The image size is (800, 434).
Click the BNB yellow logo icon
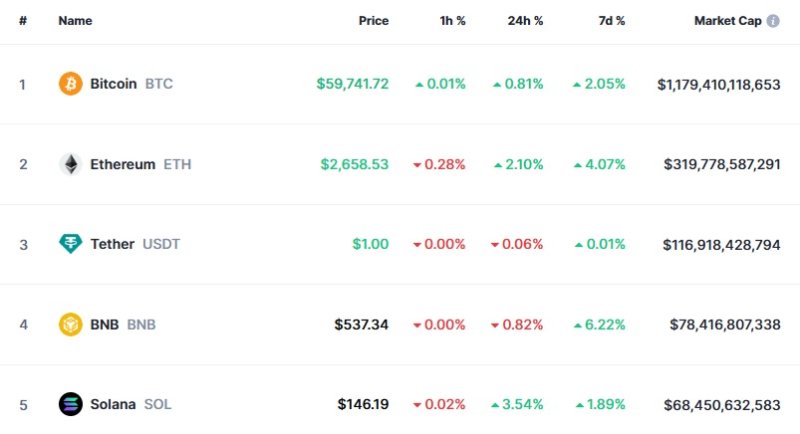coord(70,324)
